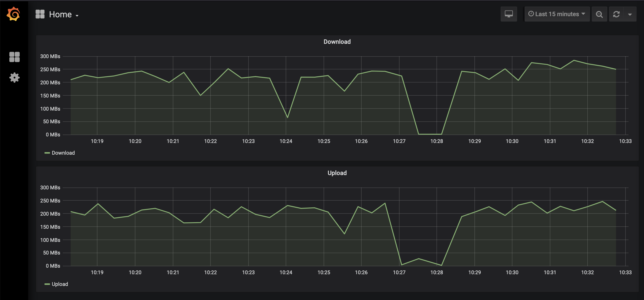This screenshot has width=644, height=300.
Task: Toggle Upload series in legend
Action: tap(60, 284)
